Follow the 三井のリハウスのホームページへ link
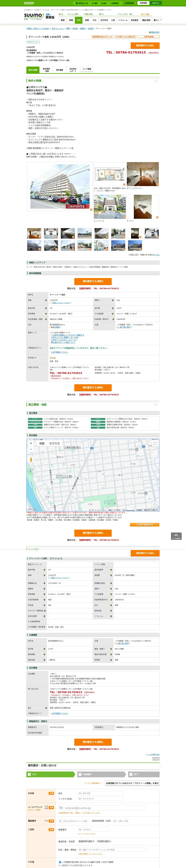 64,340
